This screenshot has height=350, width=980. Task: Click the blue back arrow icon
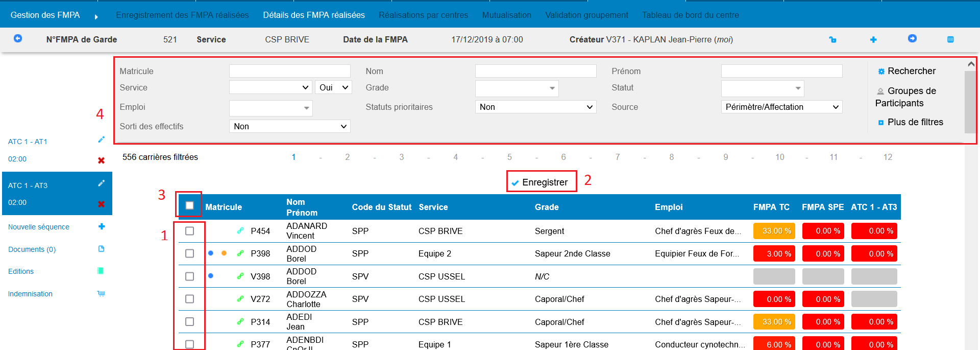[x=18, y=39]
